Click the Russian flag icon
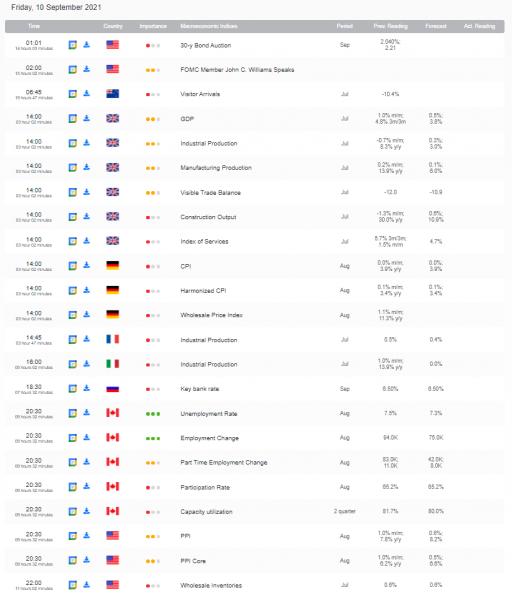 (113, 389)
